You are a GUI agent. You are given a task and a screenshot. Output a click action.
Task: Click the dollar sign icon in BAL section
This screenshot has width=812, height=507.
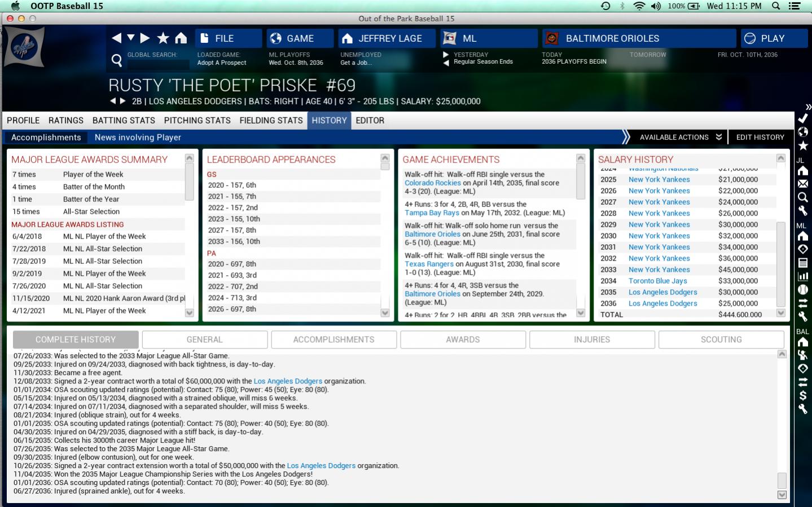tap(802, 395)
